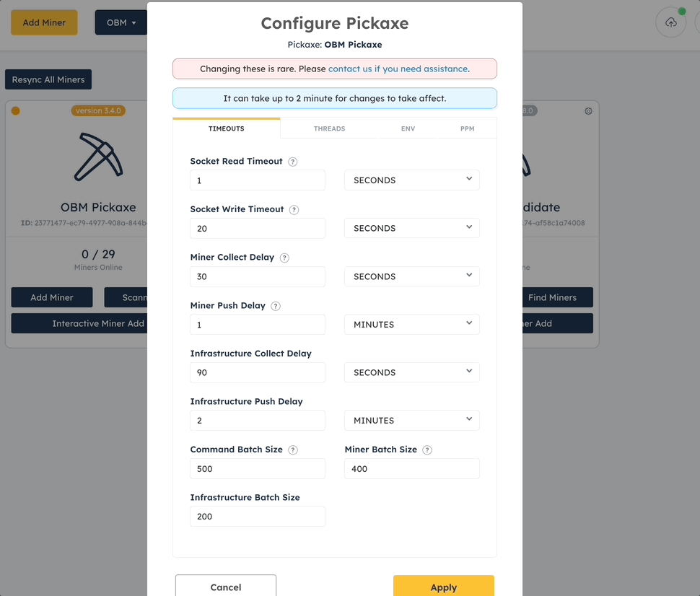Apply the pickaxe configuration changes
Image resolution: width=700 pixels, height=596 pixels.
point(443,587)
